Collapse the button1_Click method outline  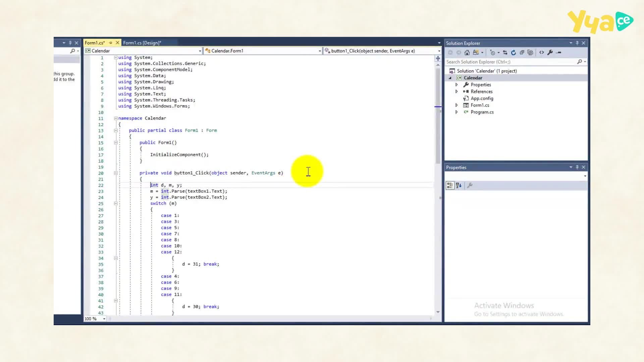coord(116,173)
